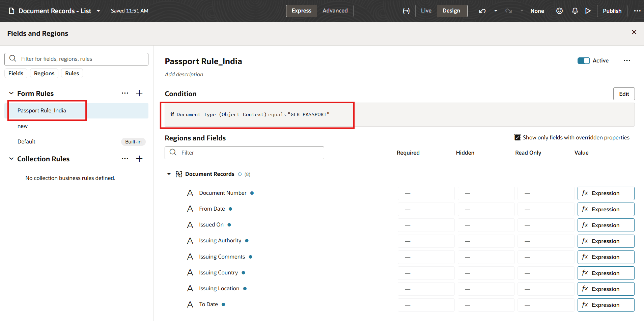Open the redo history dropdown arrow
The height and width of the screenshot is (321, 644).
[x=522, y=11]
